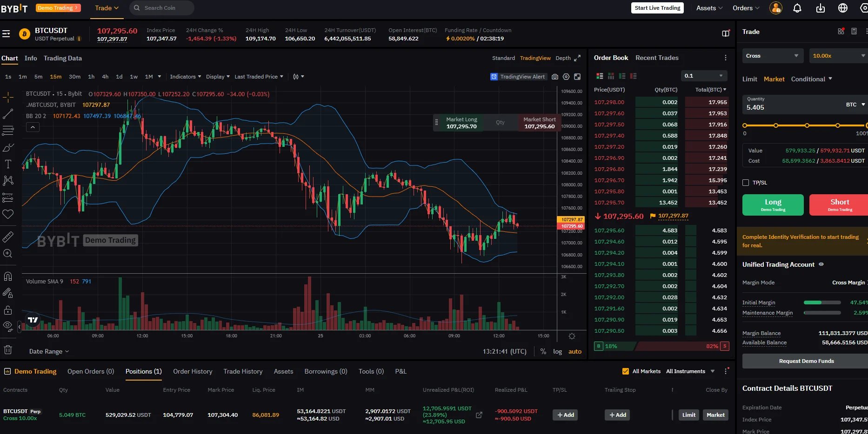Viewport: 868px width, 434px height.
Task: Select the Limit order tab
Action: pyautogui.click(x=749, y=79)
